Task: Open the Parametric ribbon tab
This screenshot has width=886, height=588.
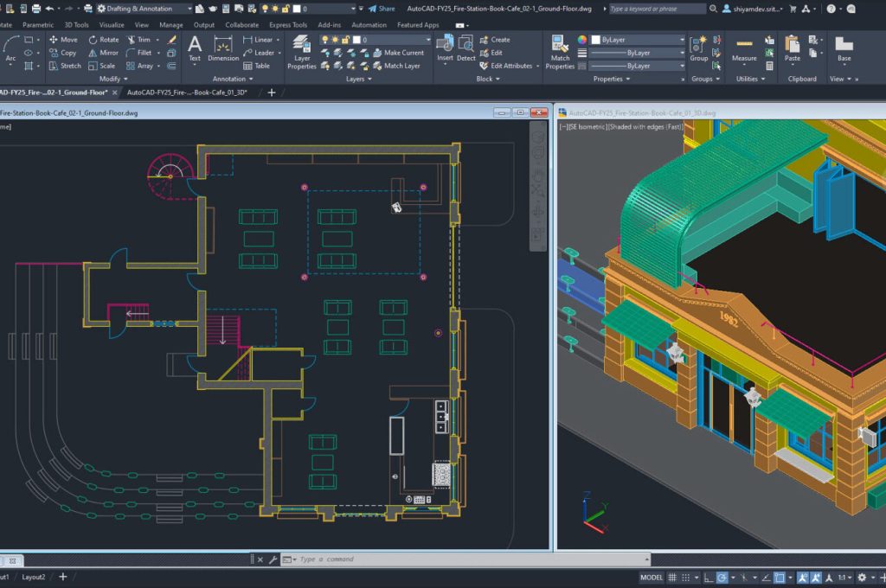Action: (38, 25)
